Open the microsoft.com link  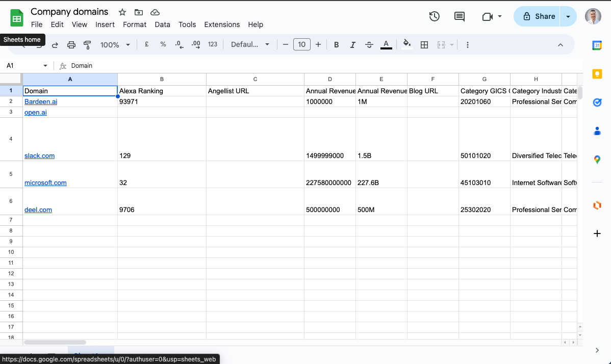pyautogui.click(x=45, y=183)
